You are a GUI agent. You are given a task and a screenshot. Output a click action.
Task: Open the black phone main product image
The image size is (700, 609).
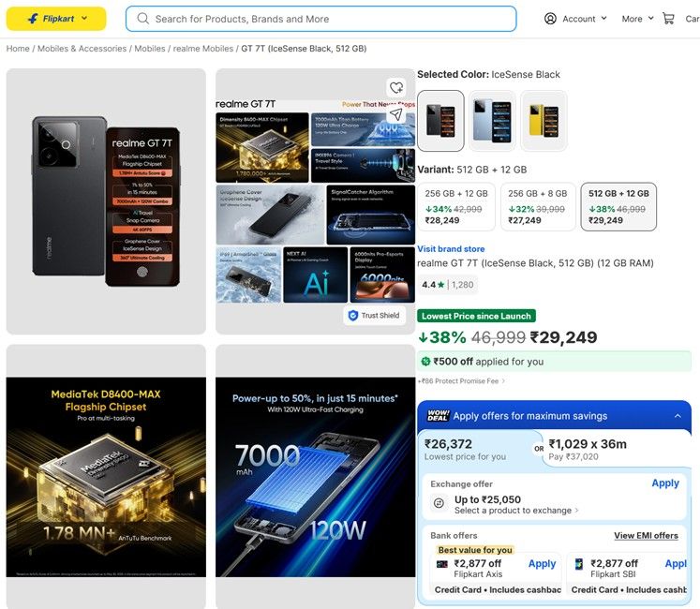pos(106,201)
